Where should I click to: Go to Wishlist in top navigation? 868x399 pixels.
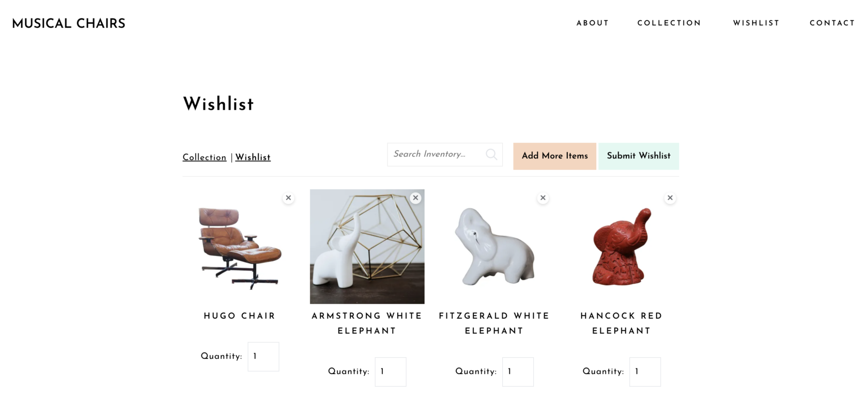pos(756,23)
